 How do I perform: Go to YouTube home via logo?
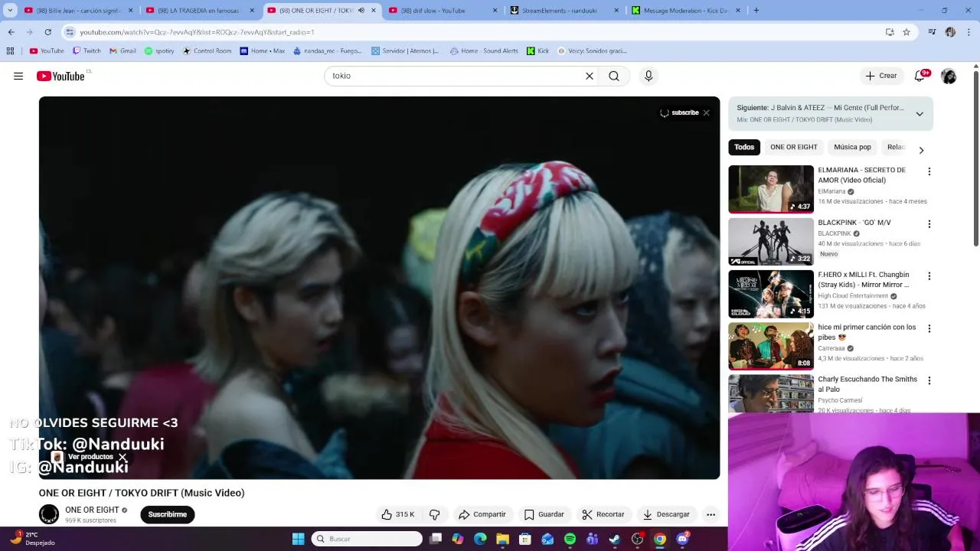click(x=60, y=76)
